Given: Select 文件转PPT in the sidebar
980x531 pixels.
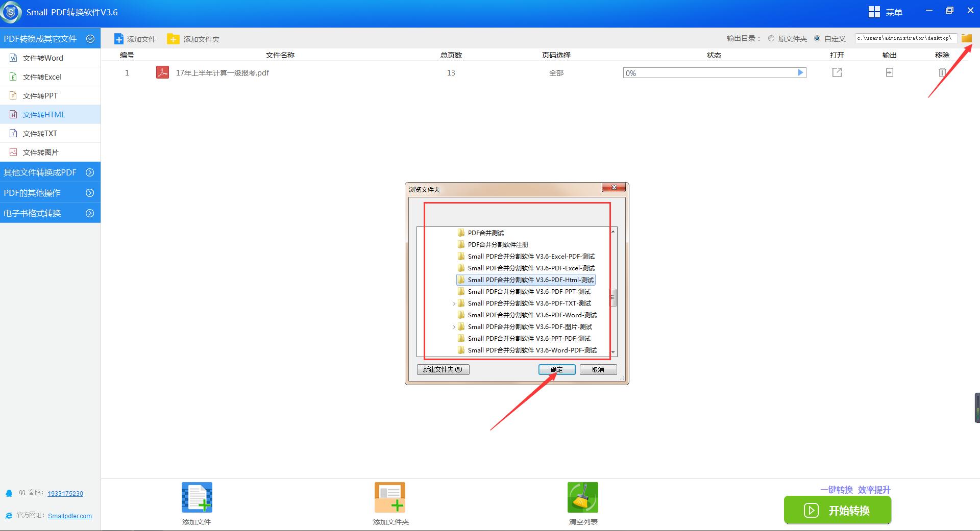Looking at the screenshot, I should (x=50, y=95).
